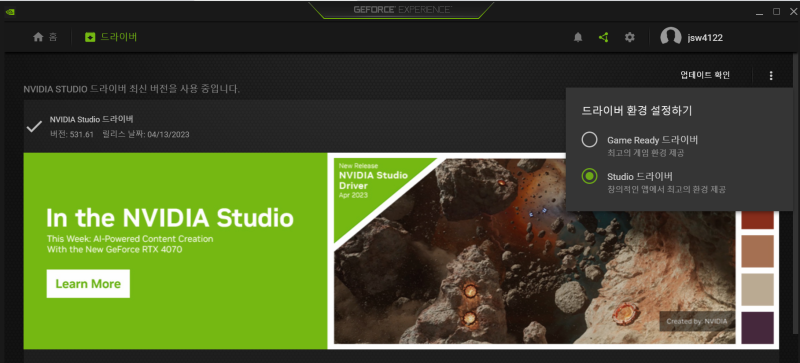Viewport: 800px width, 363px height.
Task: Select the Game Ready driver radio button
Action: point(589,140)
